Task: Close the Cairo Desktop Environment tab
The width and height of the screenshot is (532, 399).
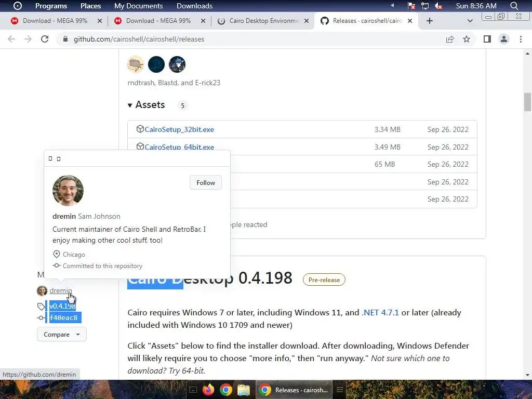Action: [307, 21]
